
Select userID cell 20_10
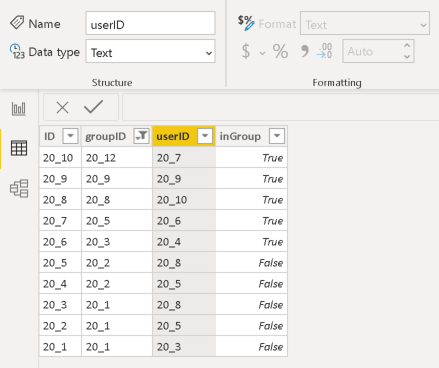(x=184, y=200)
